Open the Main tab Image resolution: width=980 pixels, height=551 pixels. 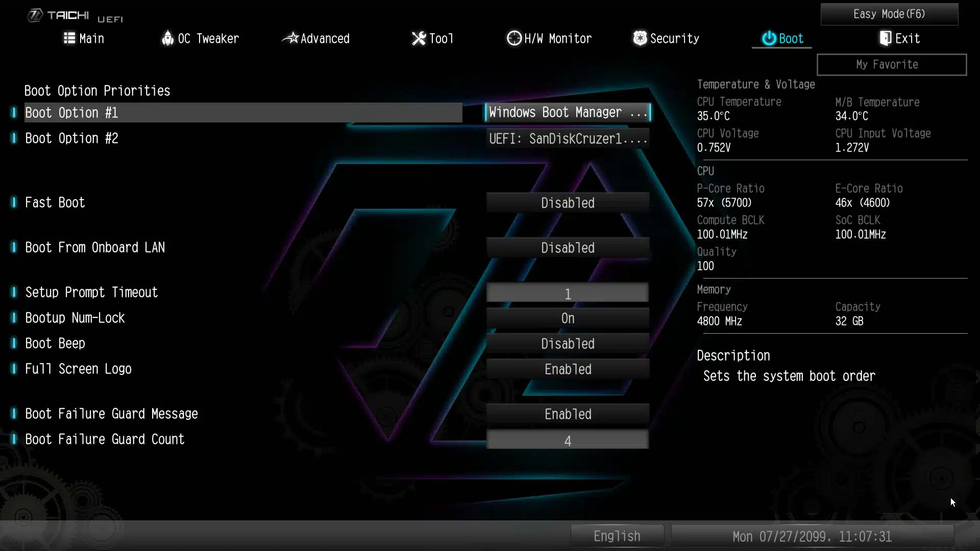point(84,38)
